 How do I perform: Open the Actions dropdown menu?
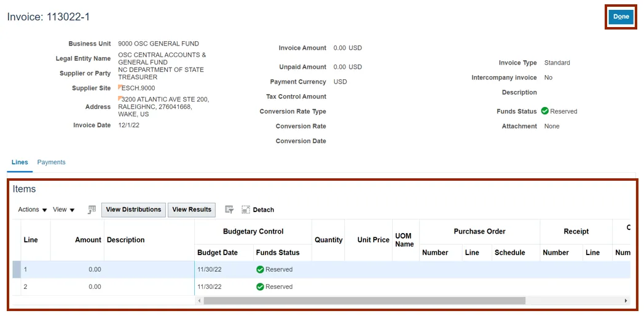click(x=33, y=210)
